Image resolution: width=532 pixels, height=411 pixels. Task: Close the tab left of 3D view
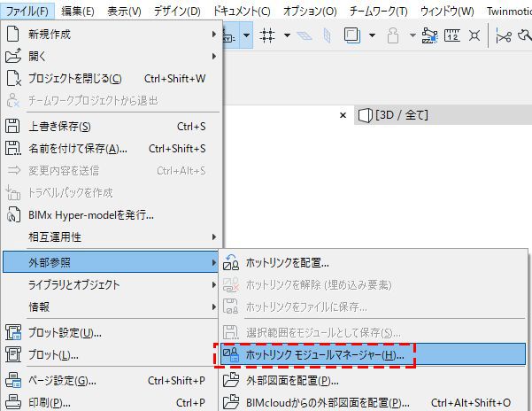click(343, 115)
